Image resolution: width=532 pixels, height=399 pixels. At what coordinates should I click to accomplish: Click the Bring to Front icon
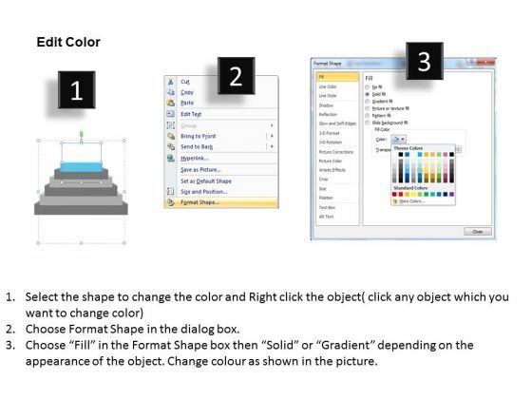point(171,136)
